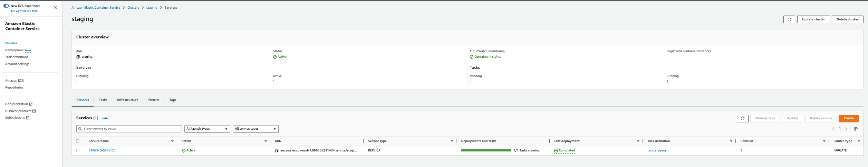Click the 1/1 Tasks running progress bar
The height and width of the screenshot is (167, 868).
[486, 150]
